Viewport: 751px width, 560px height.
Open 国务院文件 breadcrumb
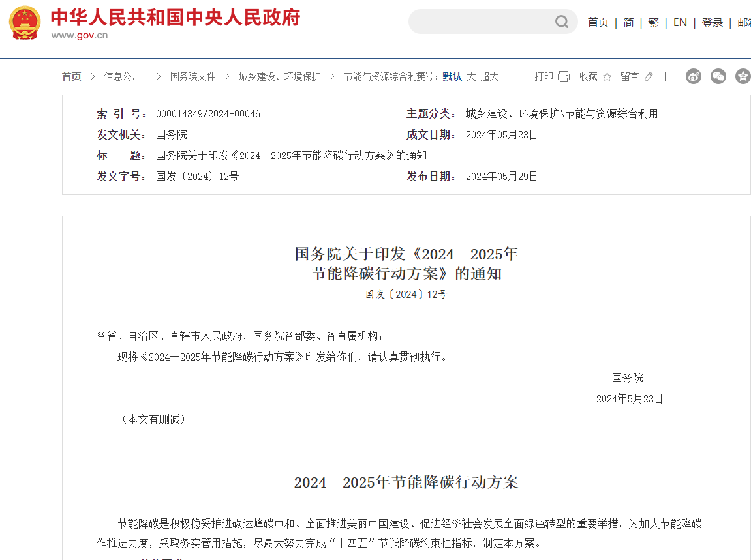[192, 76]
